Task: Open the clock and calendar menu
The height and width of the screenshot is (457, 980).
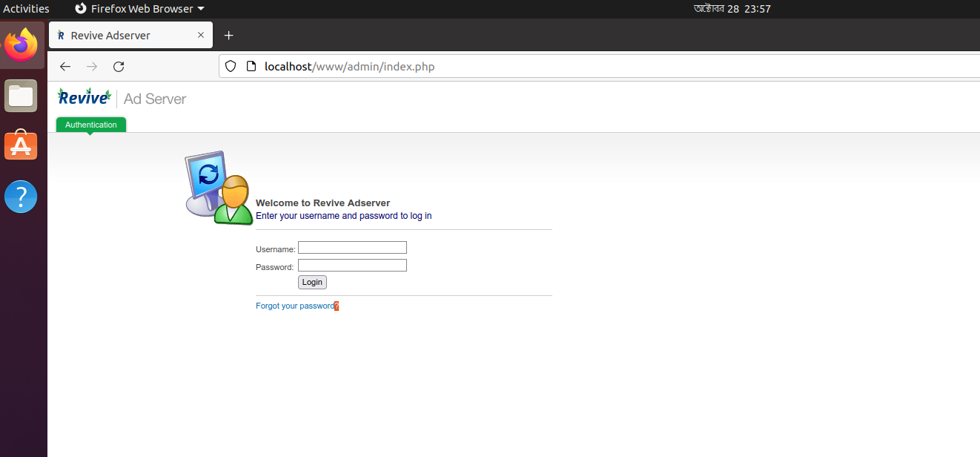Action: click(x=732, y=9)
